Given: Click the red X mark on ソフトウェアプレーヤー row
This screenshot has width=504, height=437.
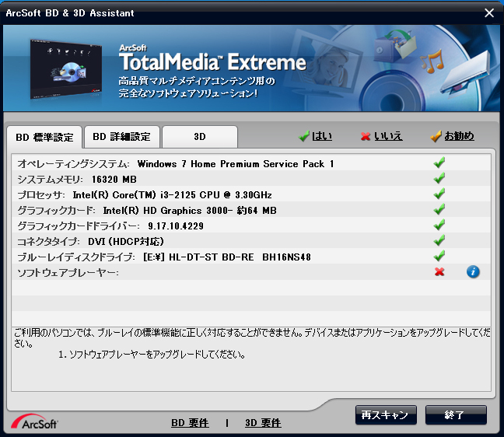Looking at the screenshot, I should 439,272.
